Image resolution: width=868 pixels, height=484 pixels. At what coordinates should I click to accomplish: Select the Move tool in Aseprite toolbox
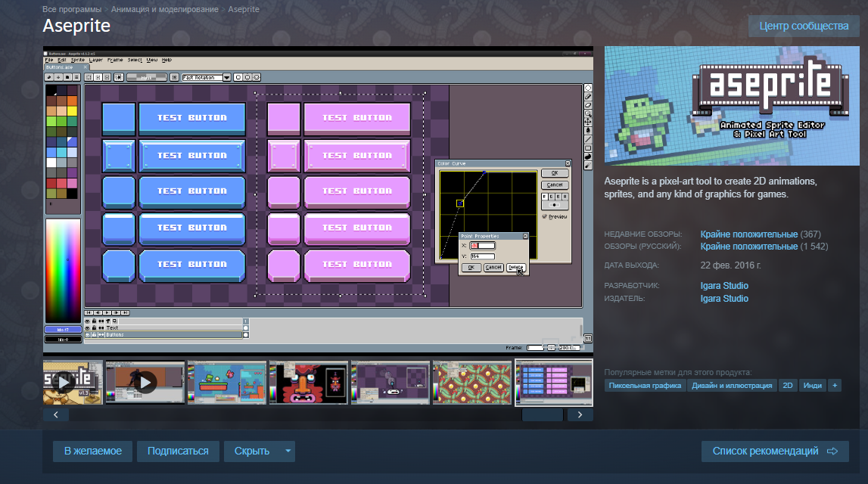pos(588,122)
